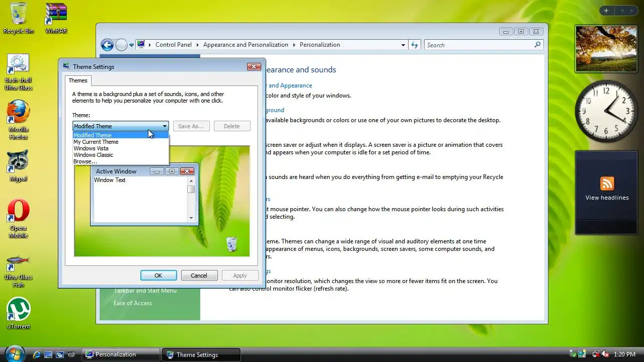Select the Bash shell Ultra Glass icon
Image resolution: width=644 pixels, height=362 pixels.
[x=18, y=73]
